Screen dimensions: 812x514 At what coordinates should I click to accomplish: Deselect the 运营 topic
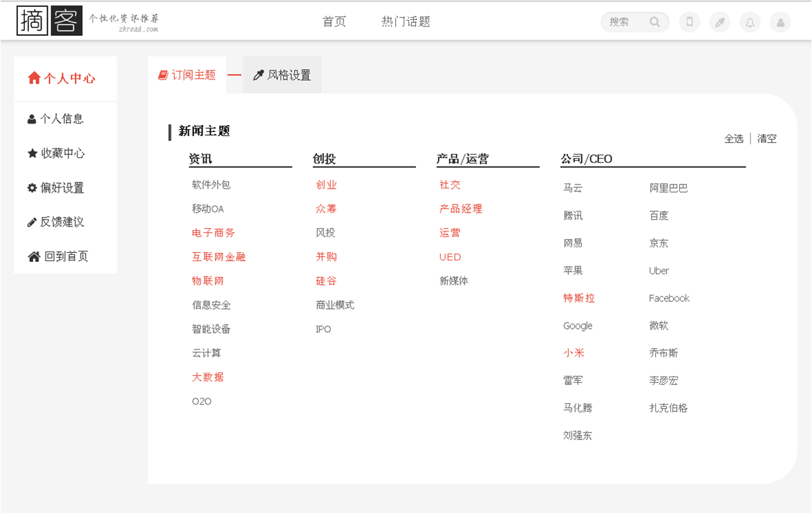450,233
